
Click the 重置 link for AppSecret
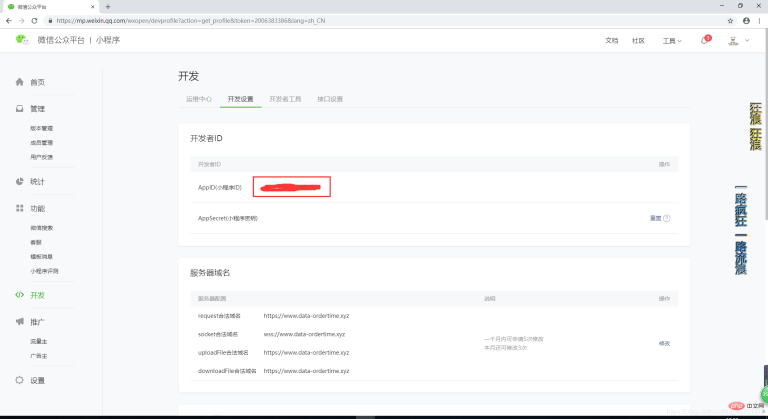[x=655, y=218]
